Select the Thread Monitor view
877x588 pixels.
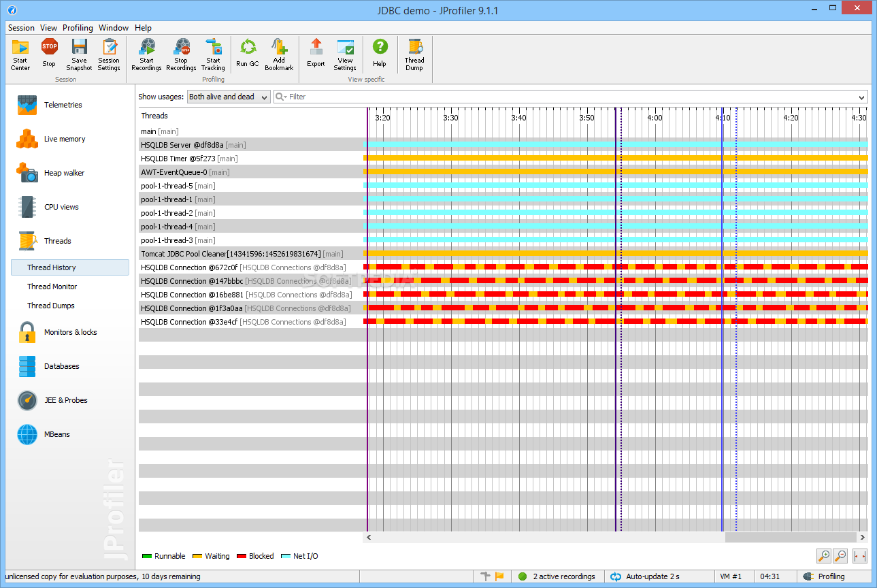click(x=52, y=287)
